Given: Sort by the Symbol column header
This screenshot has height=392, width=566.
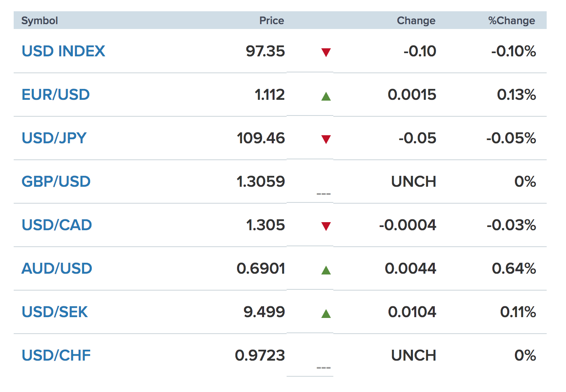Looking at the screenshot, I should (x=39, y=21).
